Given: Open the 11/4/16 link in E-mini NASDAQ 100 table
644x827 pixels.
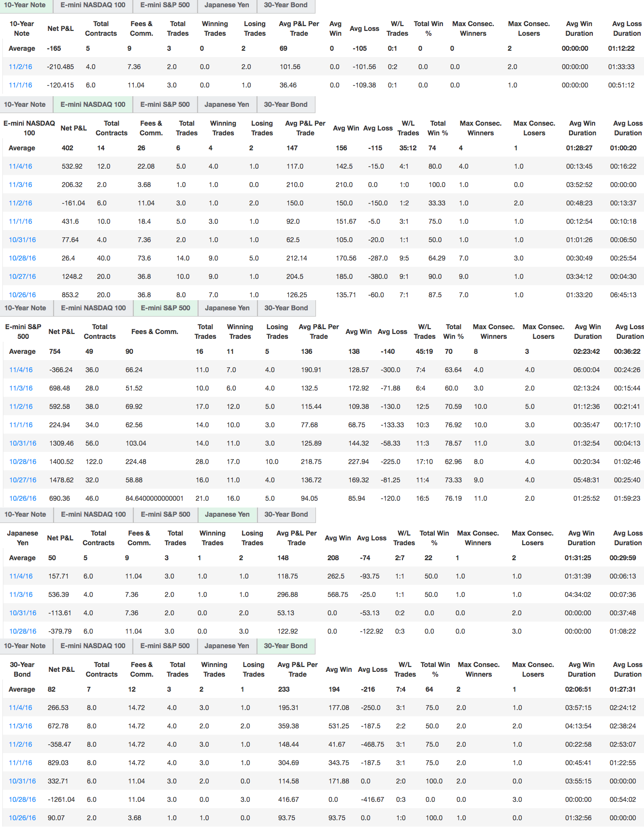Looking at the screenshot, I should pos(20,166).
